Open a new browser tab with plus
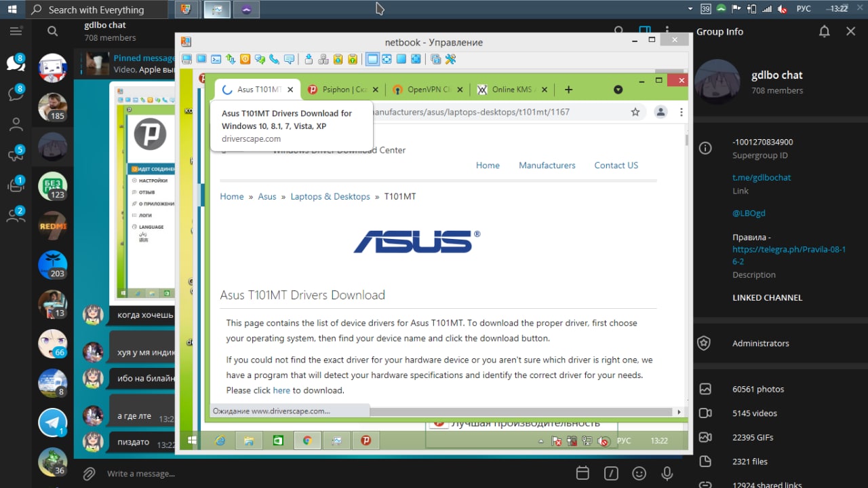This screenshot has width=868, height=488. coord(568,90)
